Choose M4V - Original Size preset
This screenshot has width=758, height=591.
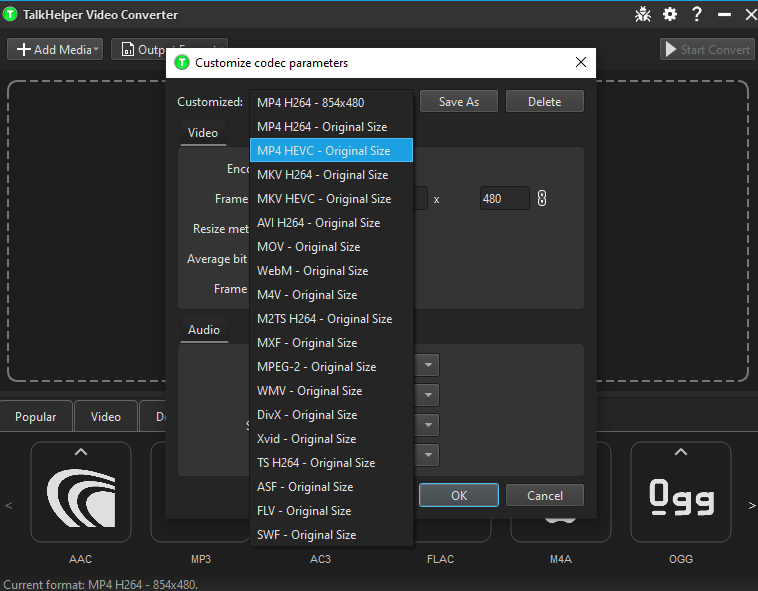[331, 295]
